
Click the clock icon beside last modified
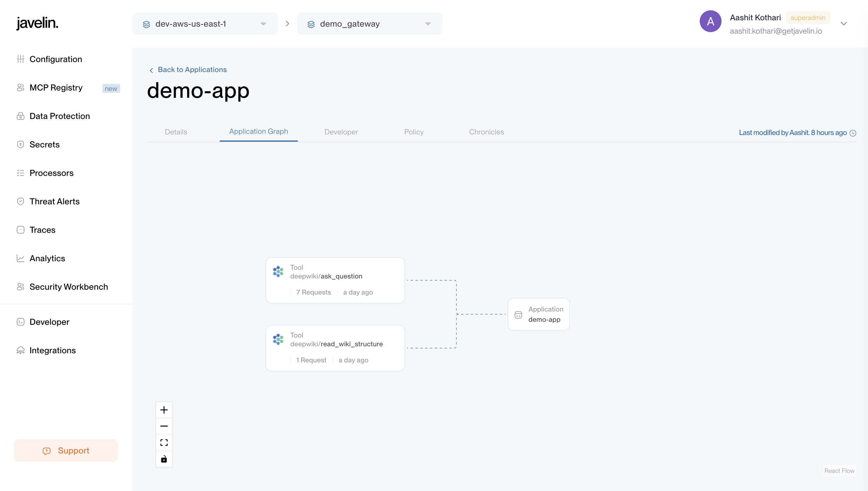[853, 133]
